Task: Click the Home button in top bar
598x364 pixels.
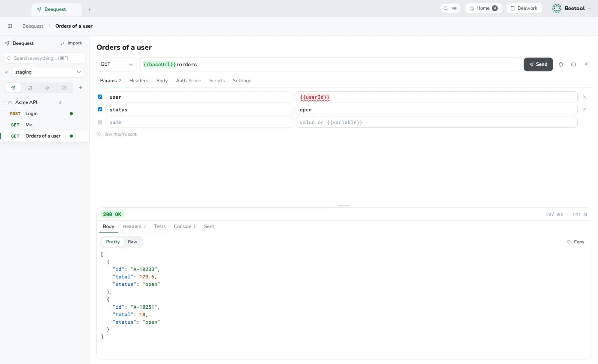Action: (484, 8)
